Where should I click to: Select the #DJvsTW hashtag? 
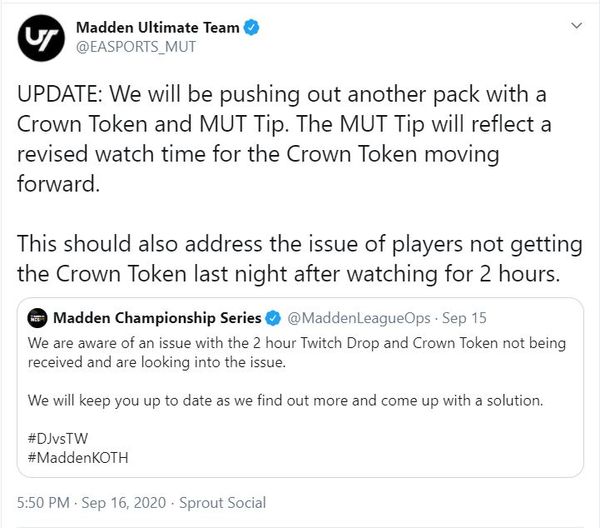[x=58, y=438]
